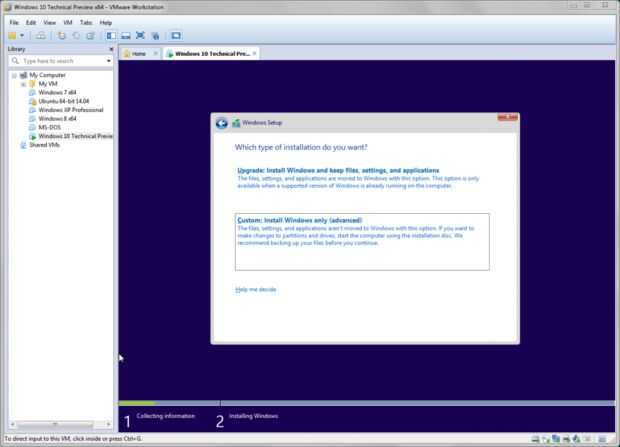Expand the My VM folder node
The image size is (620, 447).
pos(23,84)
